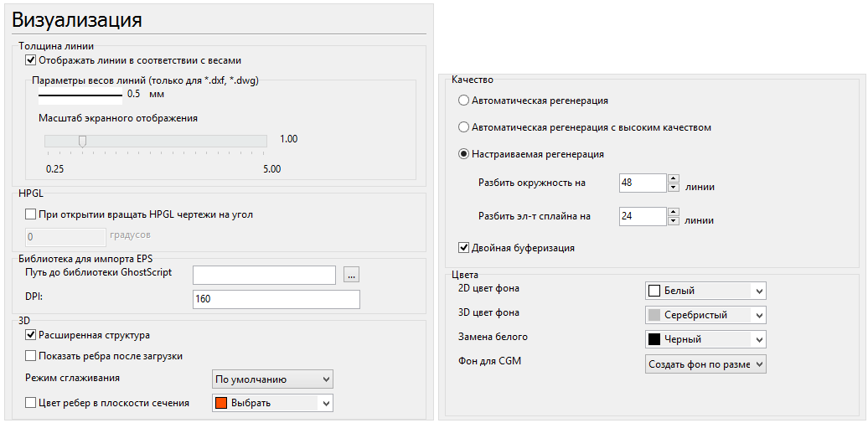Enable 'Показать ребра после загрузки' checkbox
Image resolution: width=868 pixels, height=423 pixels.
pyautogui.click(x=31, y=356)
